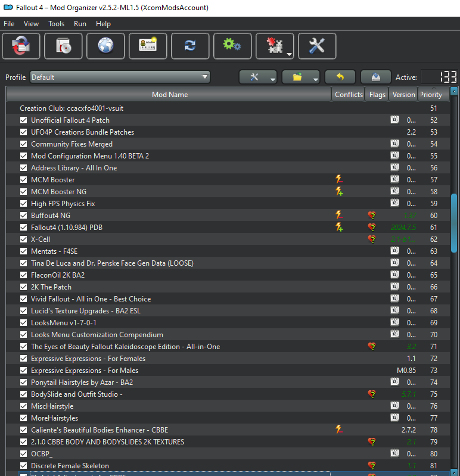Screen dimensions: 460x476
Task: Click the mod list vertical scrollbar thumb
Action: click(454, 223)
